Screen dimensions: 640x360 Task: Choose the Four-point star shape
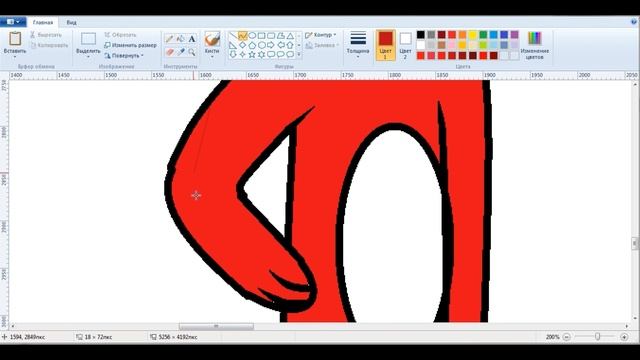coord(242,54)
